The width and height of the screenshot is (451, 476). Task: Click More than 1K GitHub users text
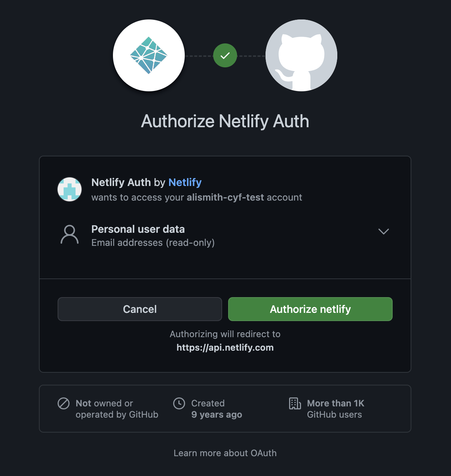(335, 409)
